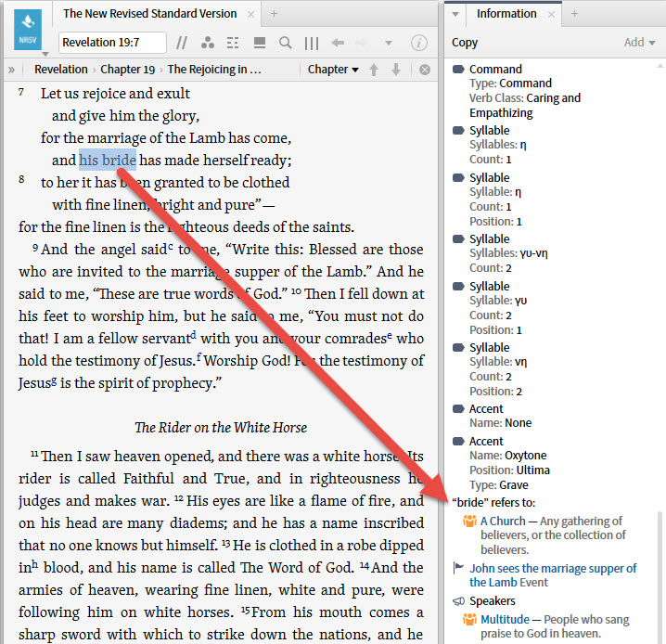Open the Chapter navigation dropdown

(x=333, y=70)
